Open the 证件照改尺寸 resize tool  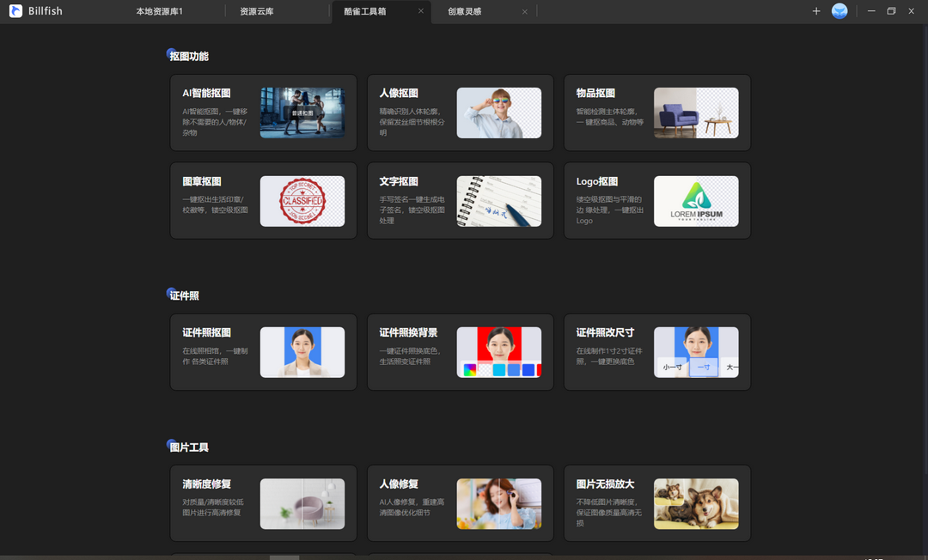pos(656,351)
